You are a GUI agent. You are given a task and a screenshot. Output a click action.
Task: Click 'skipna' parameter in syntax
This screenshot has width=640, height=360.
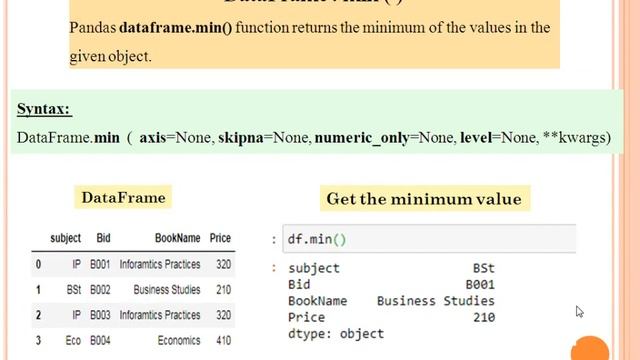241,138
